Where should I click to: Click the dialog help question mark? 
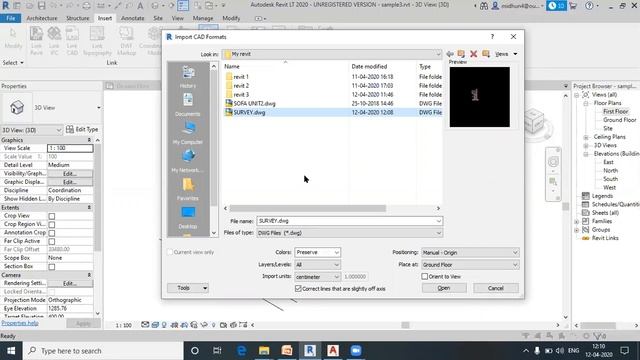(x=492, y=37)
